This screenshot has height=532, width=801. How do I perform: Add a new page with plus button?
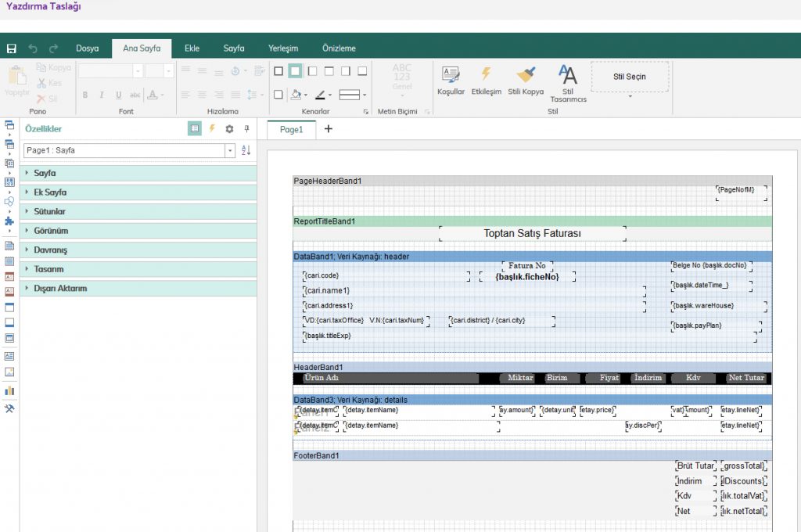[329, 129]
